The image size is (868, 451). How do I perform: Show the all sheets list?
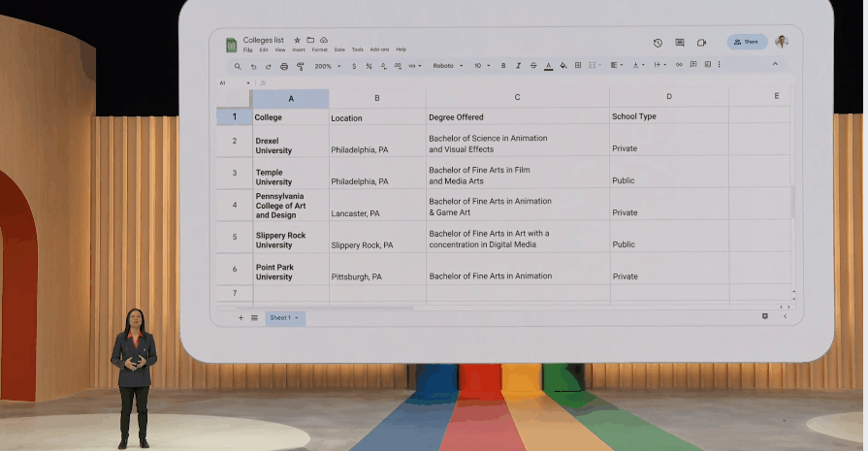(255, 317)
